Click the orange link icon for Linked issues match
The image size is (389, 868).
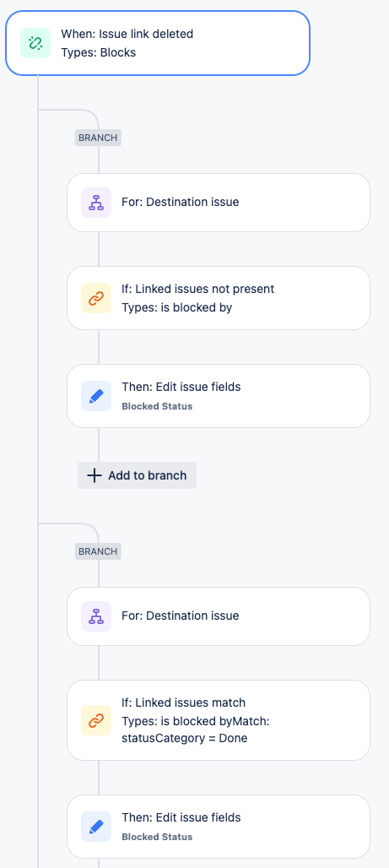pyautogui.click(x=96, y=720)
